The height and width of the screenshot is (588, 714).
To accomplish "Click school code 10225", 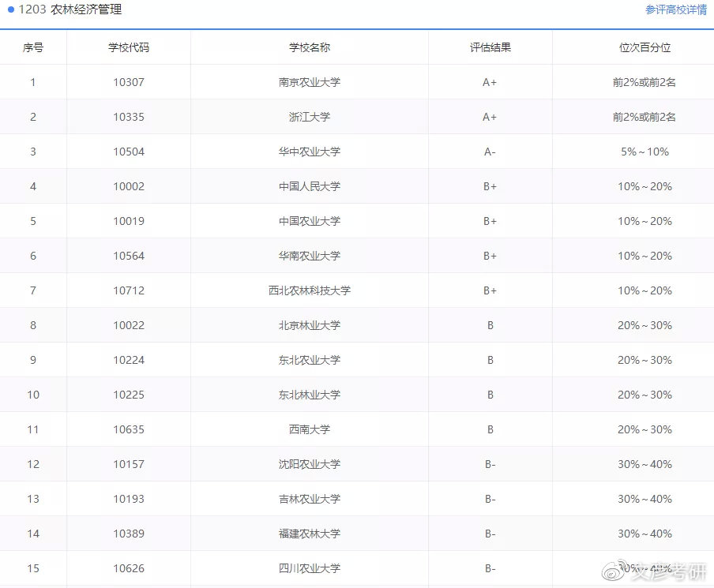I will coord(129,395).
